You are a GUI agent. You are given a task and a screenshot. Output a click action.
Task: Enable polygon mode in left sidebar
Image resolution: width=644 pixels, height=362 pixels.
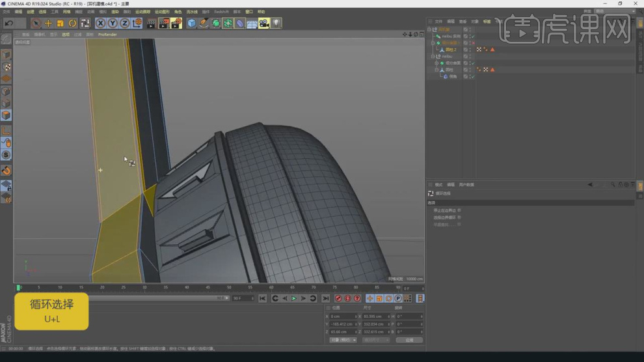[6, 115]
